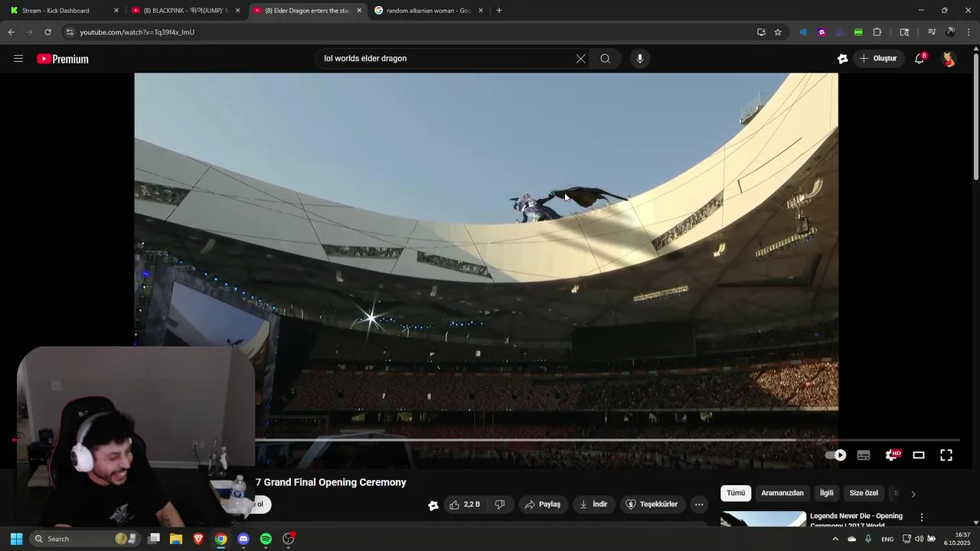The width and height of the screenshot is (980, 551).
Task: Dislike the video
Action: coord(500,504)
